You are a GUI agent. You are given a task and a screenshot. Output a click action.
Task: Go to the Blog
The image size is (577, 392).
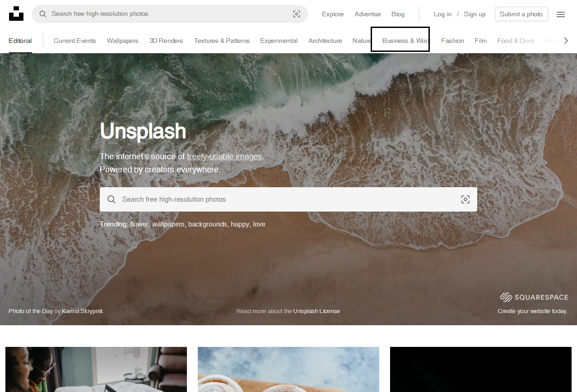tap(398, 14)
